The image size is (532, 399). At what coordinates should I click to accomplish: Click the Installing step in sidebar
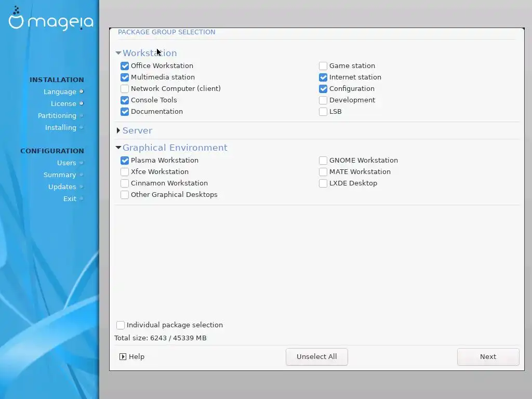pyautogui.click(x=61, y=128)
